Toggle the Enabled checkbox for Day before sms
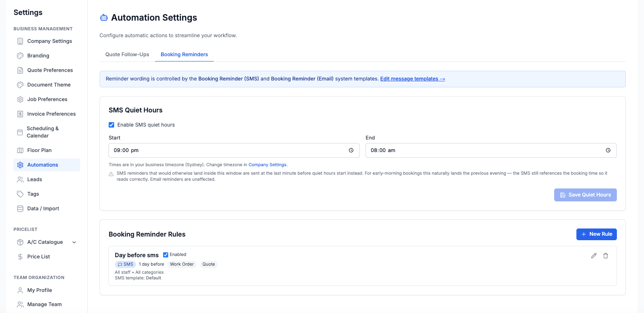The height and width of the screenshot is (313, 644). coord(166,255)
